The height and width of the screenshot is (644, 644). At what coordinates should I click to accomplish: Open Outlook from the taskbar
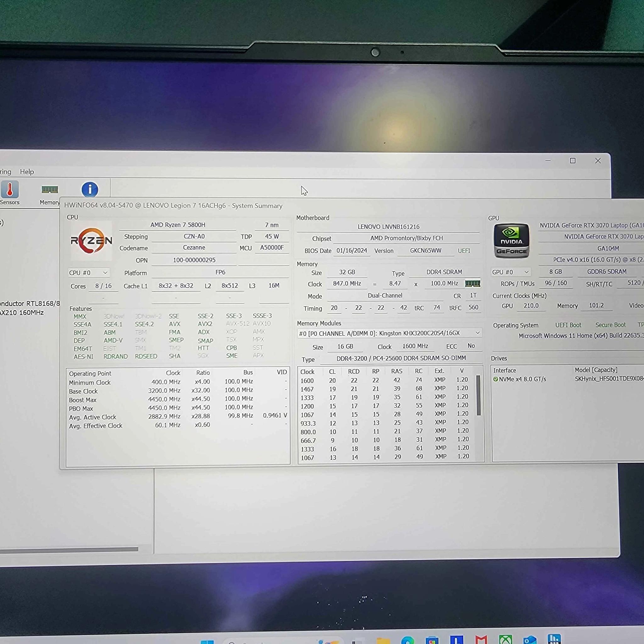(x=530, y=639)
